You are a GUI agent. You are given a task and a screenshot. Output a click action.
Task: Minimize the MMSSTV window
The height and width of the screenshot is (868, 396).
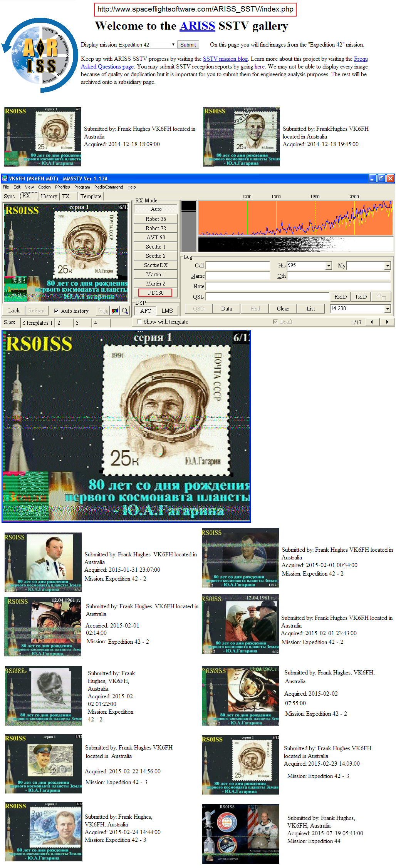[x=372, y=179]
